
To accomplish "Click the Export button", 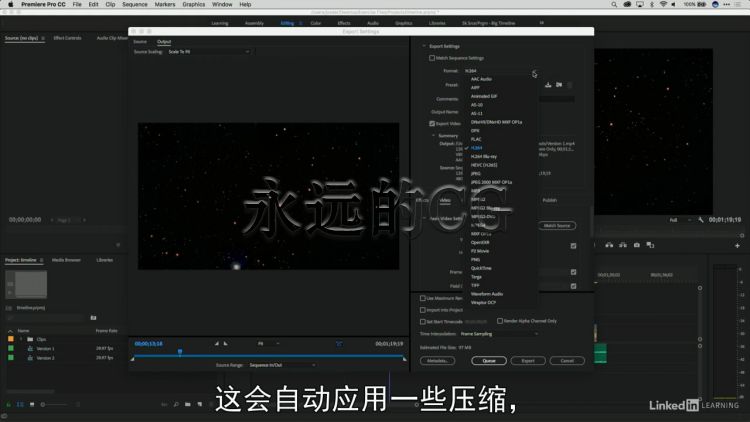I will coord(528,361).
